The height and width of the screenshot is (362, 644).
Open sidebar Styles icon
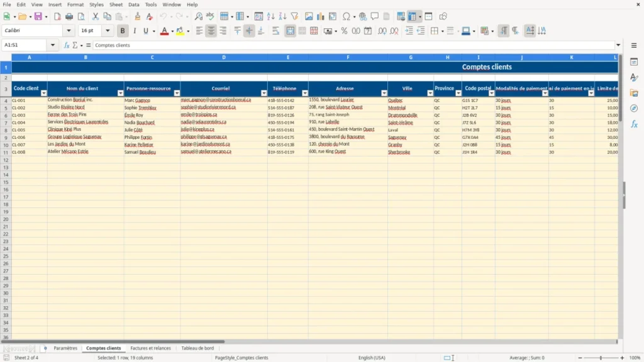pos(634,77)
